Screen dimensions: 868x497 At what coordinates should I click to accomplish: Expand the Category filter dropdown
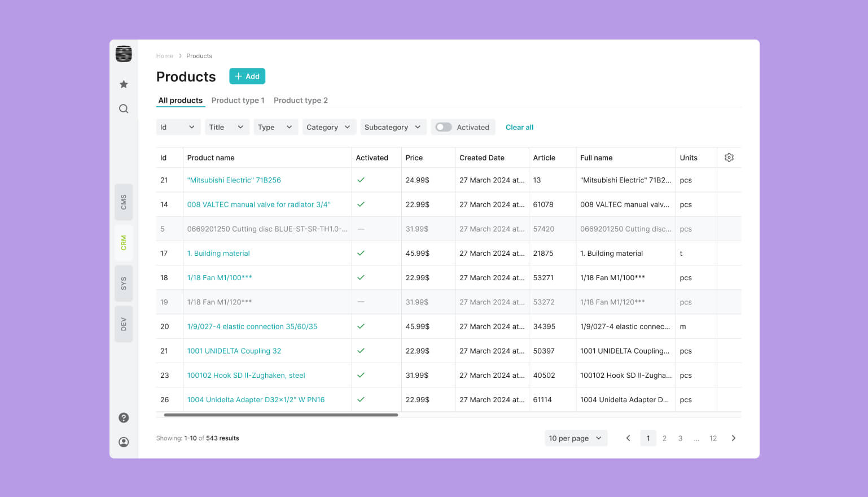coord(328,127)
